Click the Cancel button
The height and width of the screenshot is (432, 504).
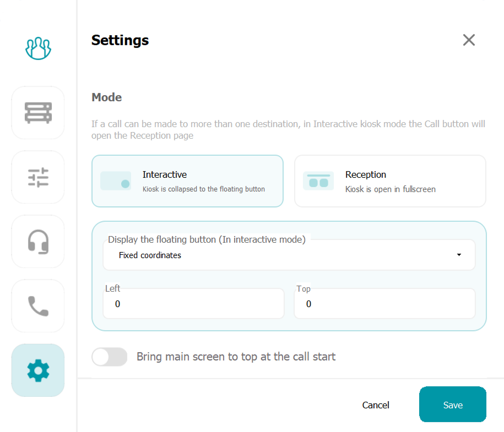[x=376, y=405]
